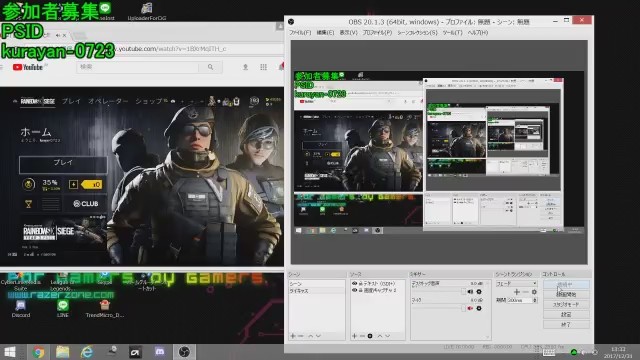Adjust transition duration spinner arrows
This screenshot has height=360, width=640.
pos(535,300)
